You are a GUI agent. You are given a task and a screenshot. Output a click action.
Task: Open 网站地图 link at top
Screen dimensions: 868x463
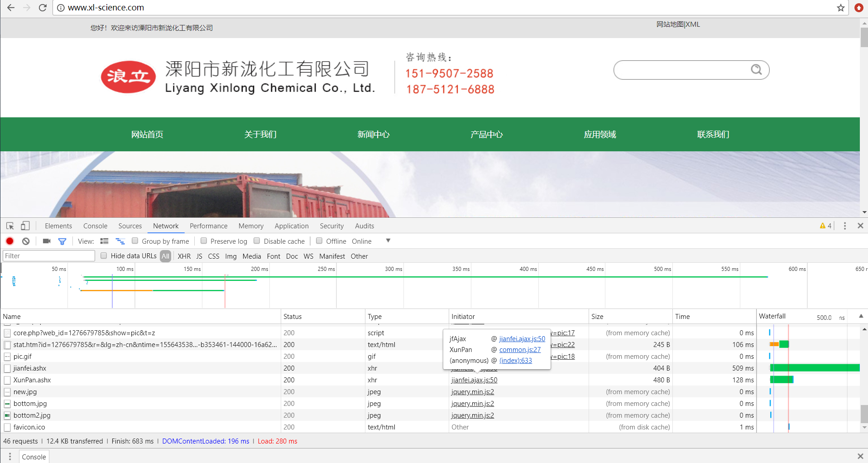pyautogui.click(x=670, y=24)
